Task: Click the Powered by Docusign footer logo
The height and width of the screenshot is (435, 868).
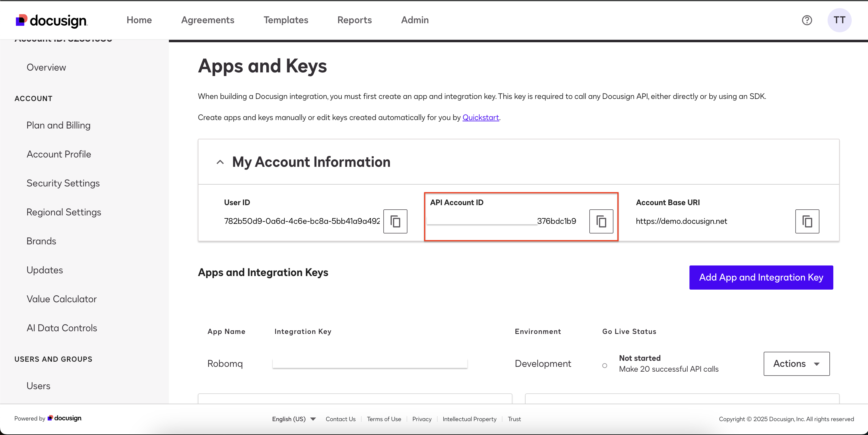Action: [x=65, y=418]
